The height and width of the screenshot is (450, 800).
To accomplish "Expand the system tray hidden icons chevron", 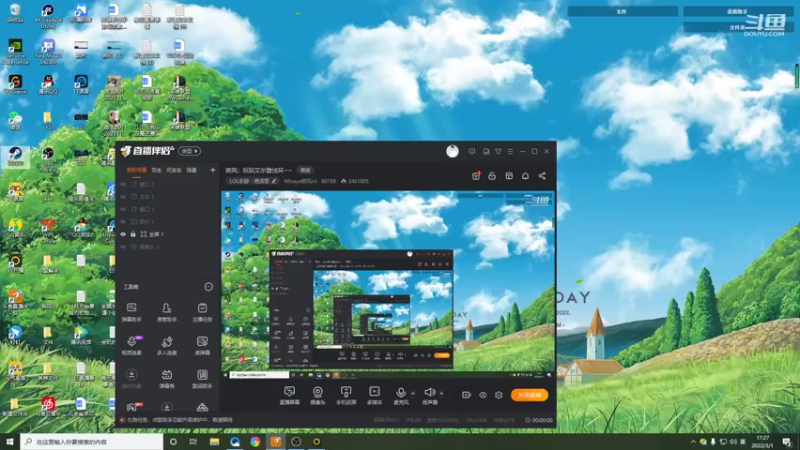I will pyautogui.click(x=693, y=442).
